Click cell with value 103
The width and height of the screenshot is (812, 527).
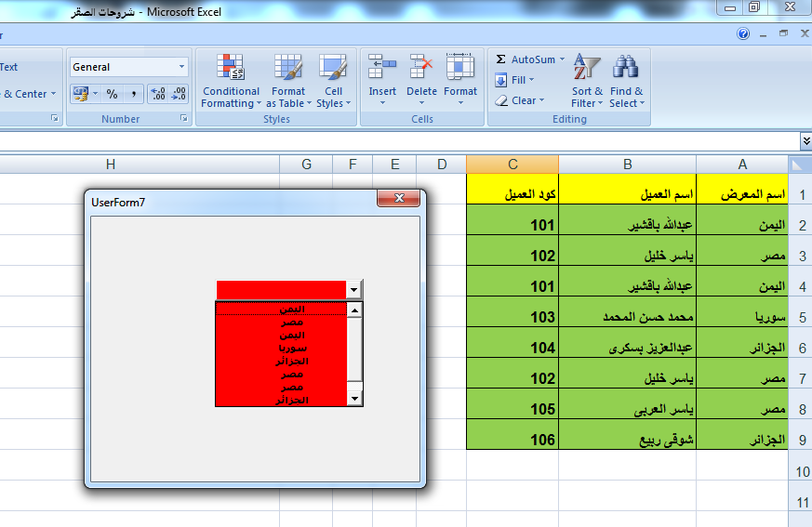(512, 311)
